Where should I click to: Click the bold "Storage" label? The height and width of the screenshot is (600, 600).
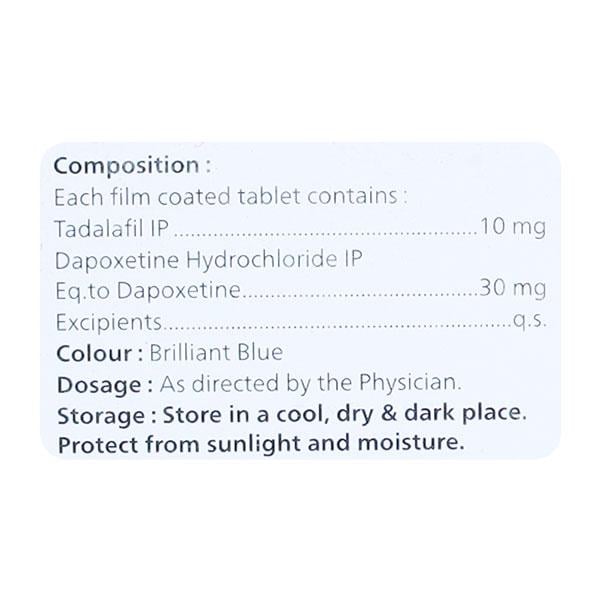coord(101,414)
